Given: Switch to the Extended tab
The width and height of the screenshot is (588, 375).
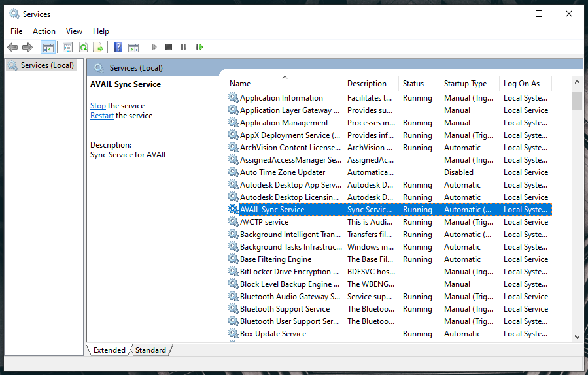Looking at the screenshot, I should 109,350.
